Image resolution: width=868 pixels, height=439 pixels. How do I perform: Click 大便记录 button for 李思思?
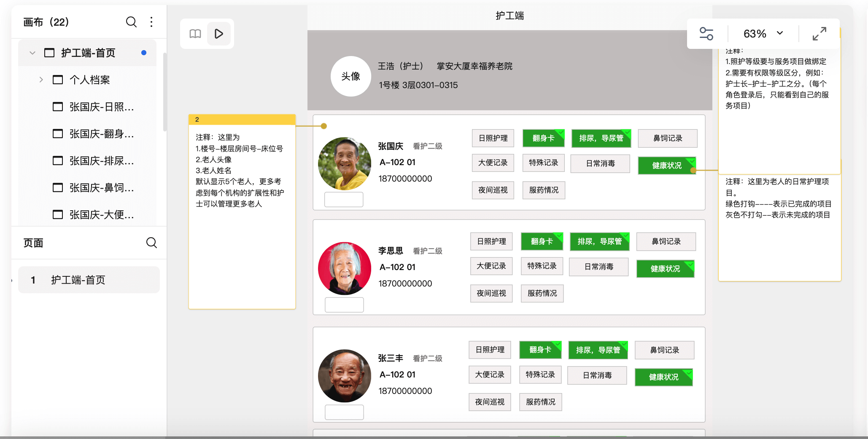(491, 266)
